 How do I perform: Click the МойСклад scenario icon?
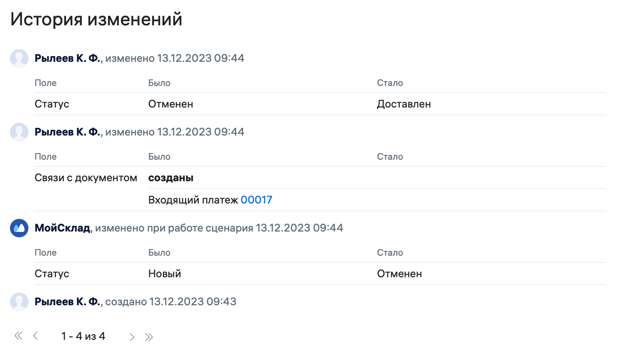pos(19,228)
